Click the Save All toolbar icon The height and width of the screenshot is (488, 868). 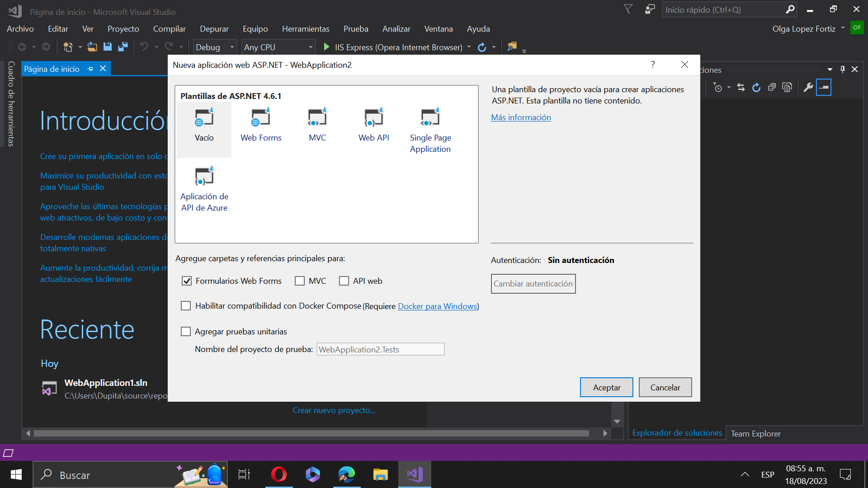pos(123,47)
